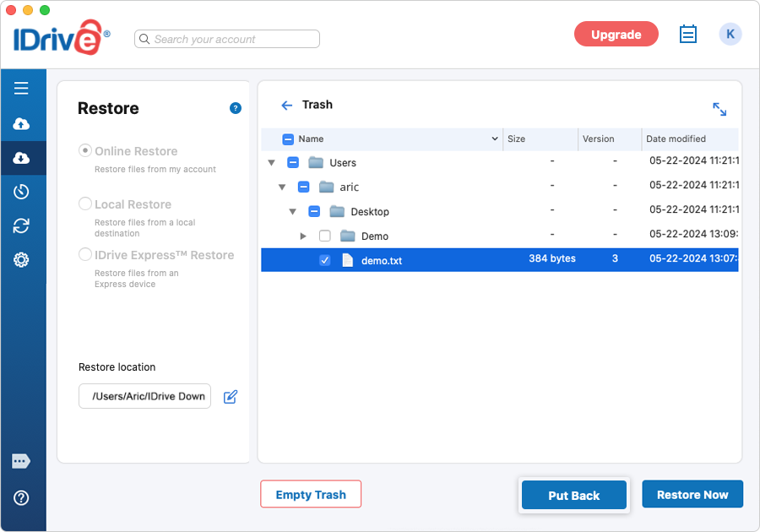Select the Online Restore option

pyautogui.click(x=85, y=150)
